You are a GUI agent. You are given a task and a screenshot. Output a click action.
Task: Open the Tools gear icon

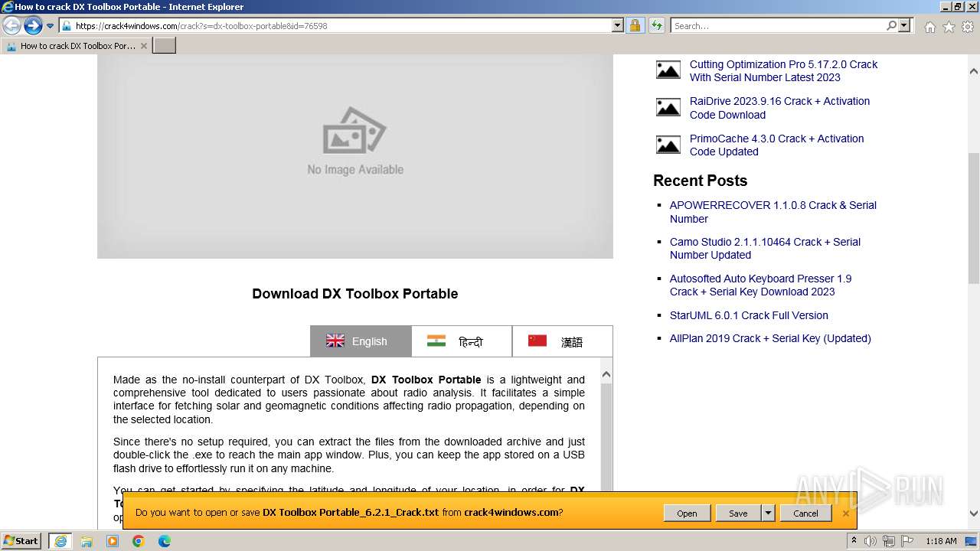tap(968, 27)
